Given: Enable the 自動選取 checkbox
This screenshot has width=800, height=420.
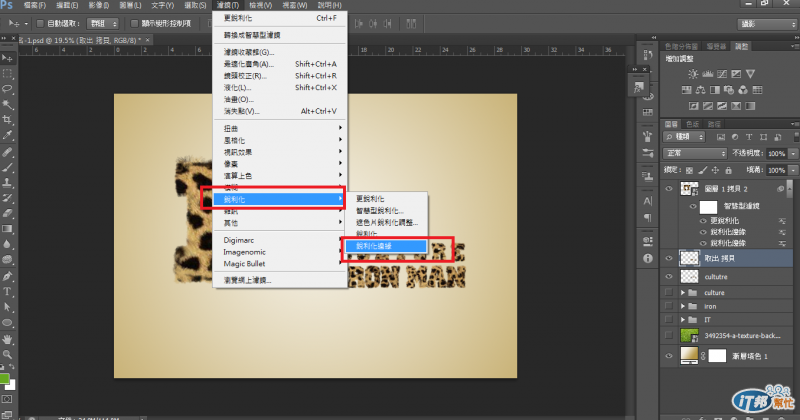Looking at the screenshot, I should 40,23.
